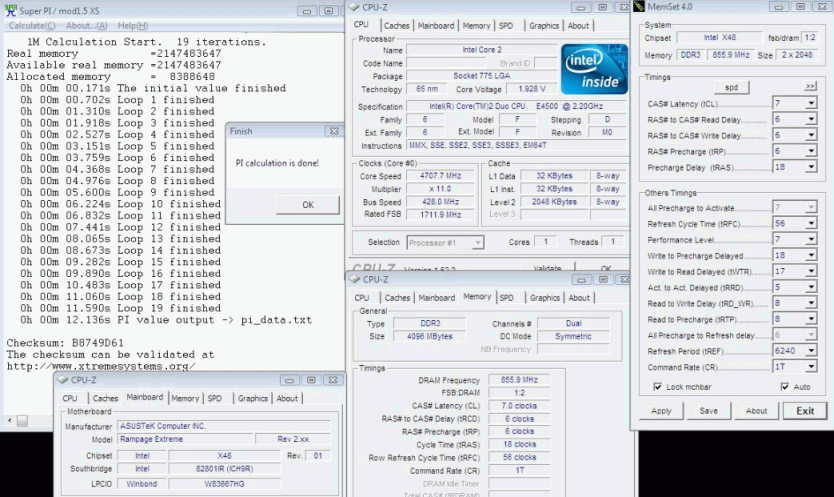Click the Apply button in MemSet
This screenshot has width=834, height=497.
pos(661,411)
